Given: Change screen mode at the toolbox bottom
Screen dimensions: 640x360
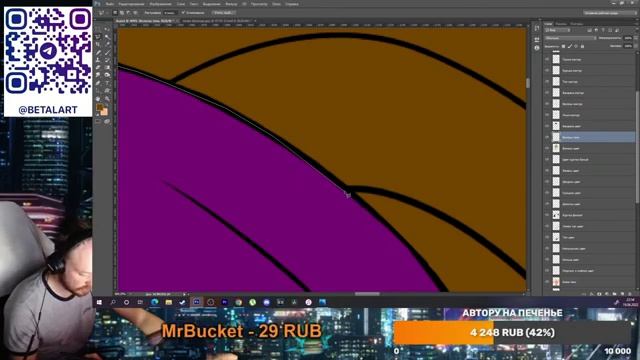Looking at the screenshot, I should tap(107, 121).
